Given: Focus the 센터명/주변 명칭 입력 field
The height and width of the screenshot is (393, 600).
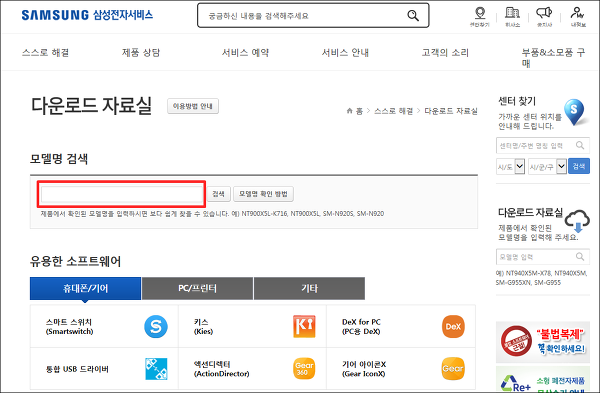Looking at the screenshot, I should (543, 145).
